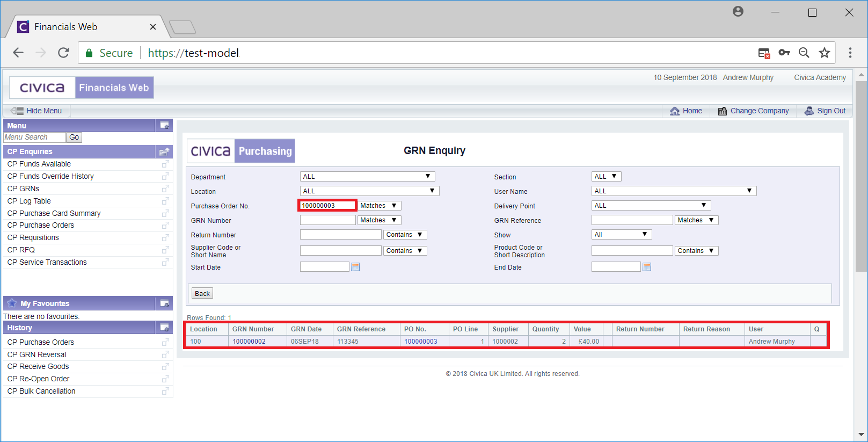Open a new browser tab
868x442 pixels.
point(183,27)
